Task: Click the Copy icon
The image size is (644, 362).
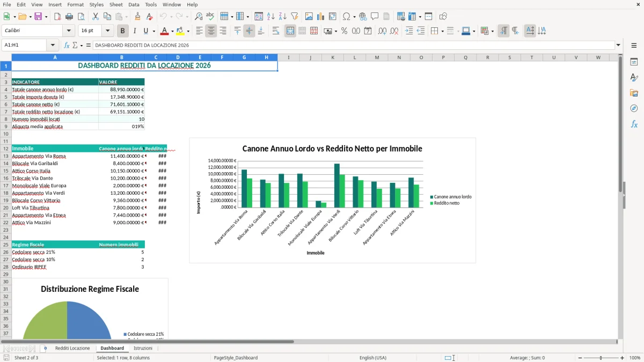Action: point(107,17)
